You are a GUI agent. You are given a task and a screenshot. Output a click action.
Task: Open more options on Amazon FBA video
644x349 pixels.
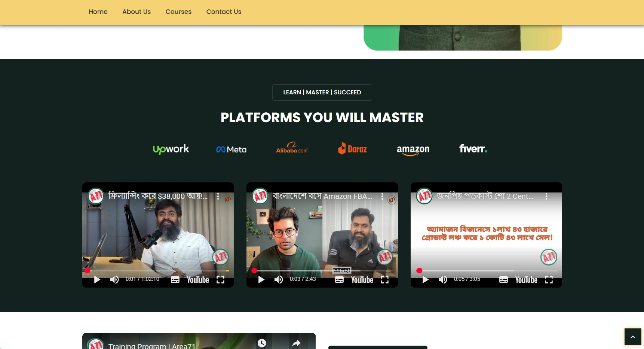(x=382, y=196)
